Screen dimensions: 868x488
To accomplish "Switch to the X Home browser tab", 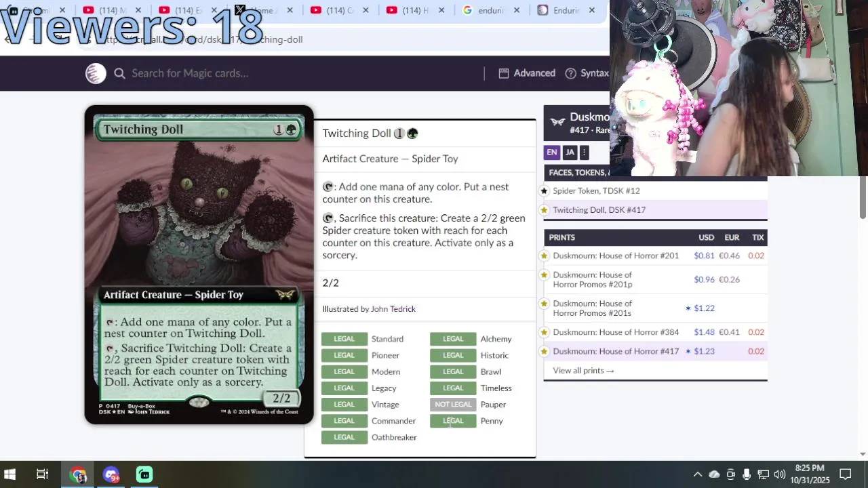I will click(x=264, y=10).
